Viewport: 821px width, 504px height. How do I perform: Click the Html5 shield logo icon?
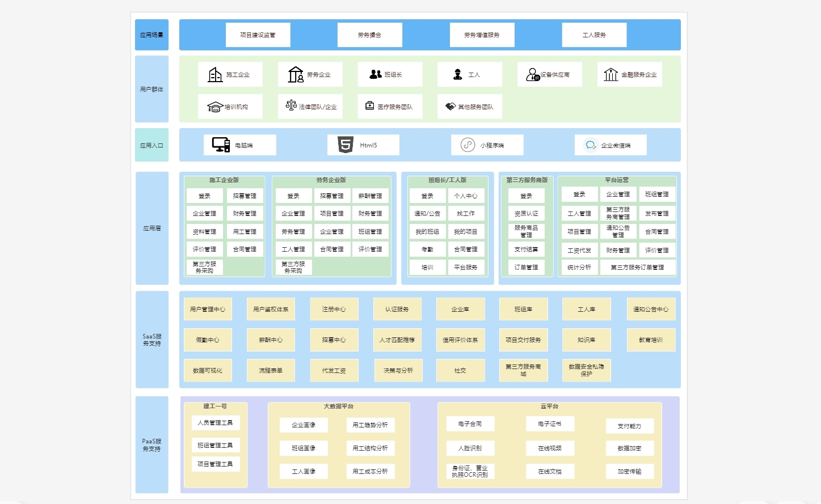346,145
